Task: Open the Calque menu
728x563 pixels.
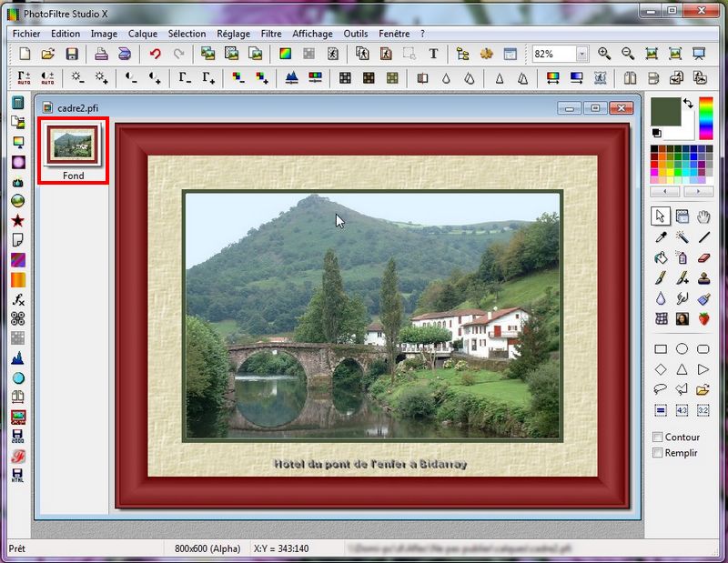Action: [x=143, y=34]
